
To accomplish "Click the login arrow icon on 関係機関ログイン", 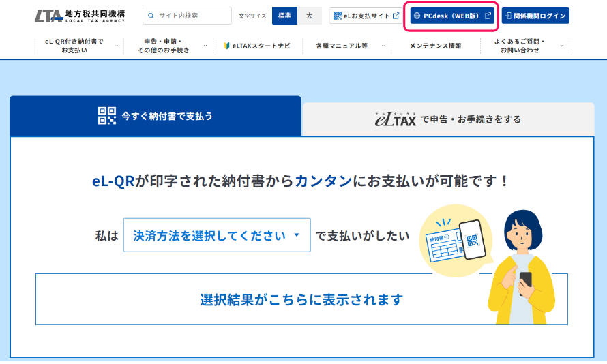I will [508, 16].
